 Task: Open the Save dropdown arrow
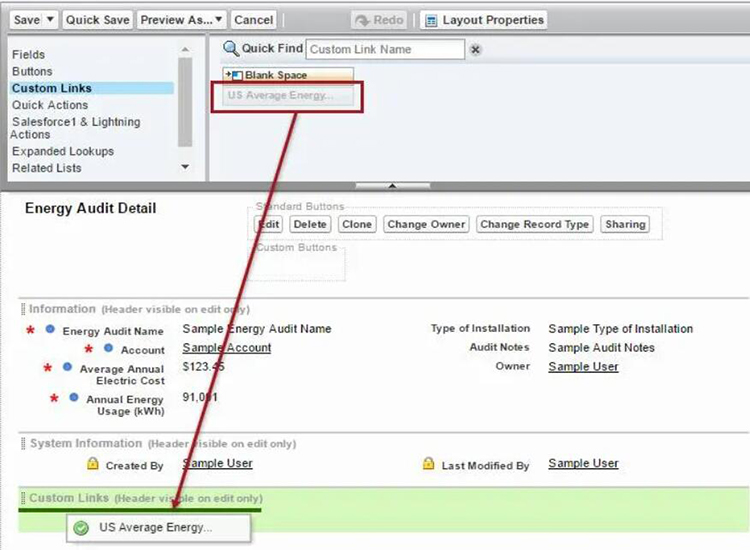pos(50,20)
